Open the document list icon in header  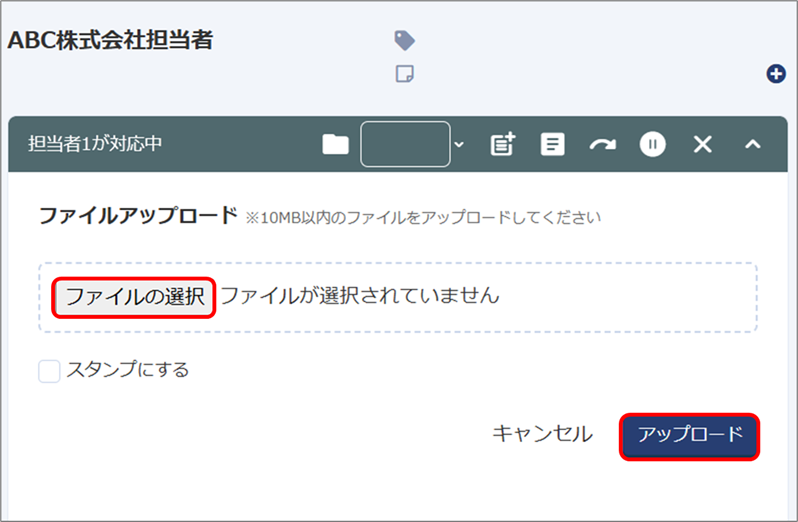pyautogui.click(x=552, y=144)
